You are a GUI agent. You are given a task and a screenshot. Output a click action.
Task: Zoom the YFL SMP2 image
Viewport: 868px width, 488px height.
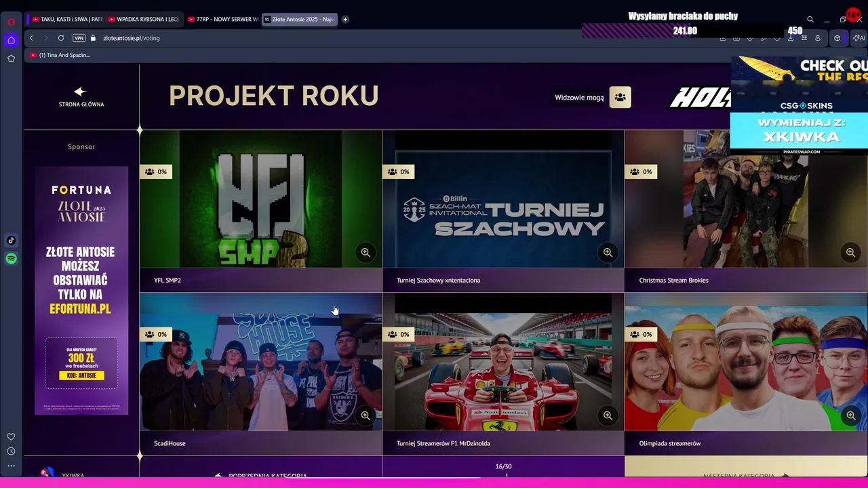click(366, 253)
